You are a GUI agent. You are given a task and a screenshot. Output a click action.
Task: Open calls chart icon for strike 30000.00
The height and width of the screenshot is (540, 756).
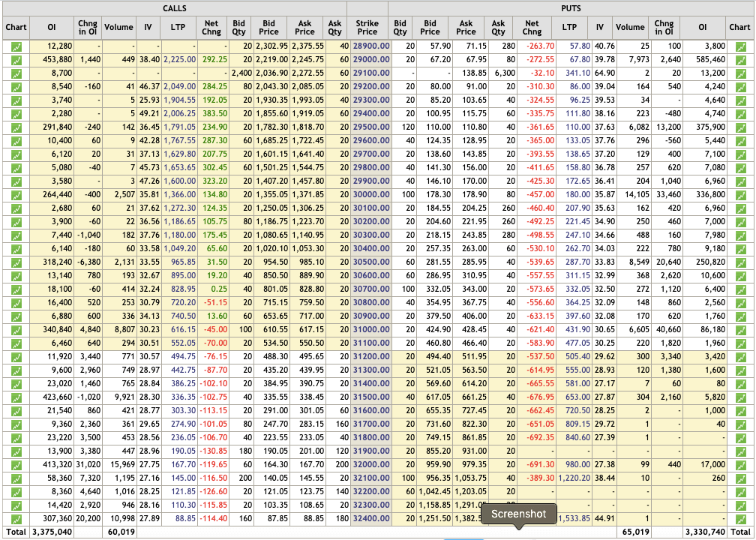coord(16,195)
